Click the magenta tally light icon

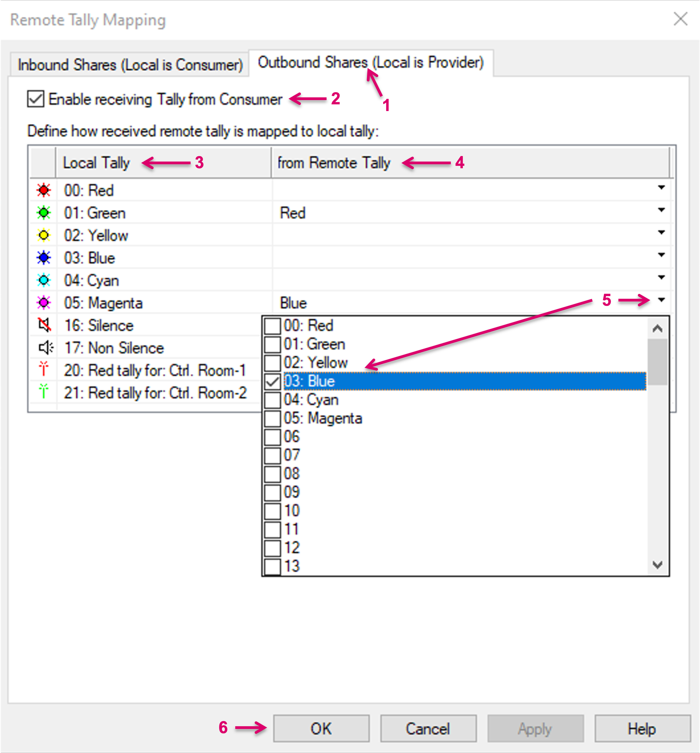[x=44, y=303]
